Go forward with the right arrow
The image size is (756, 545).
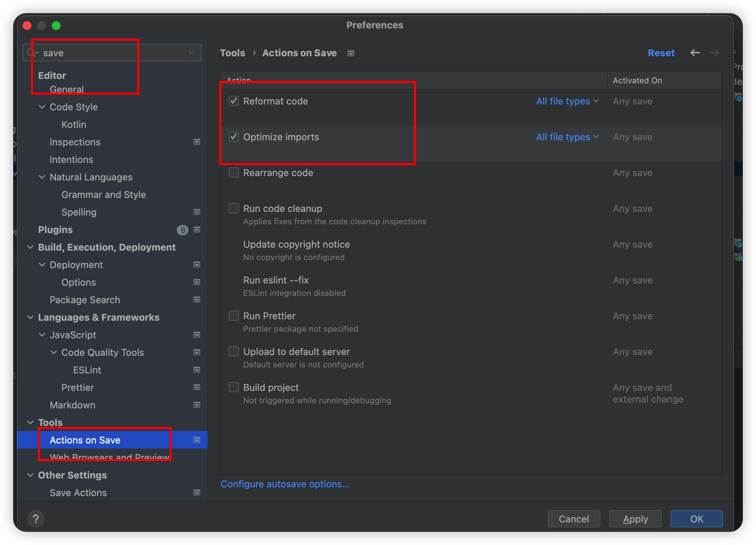click(715, 53)
